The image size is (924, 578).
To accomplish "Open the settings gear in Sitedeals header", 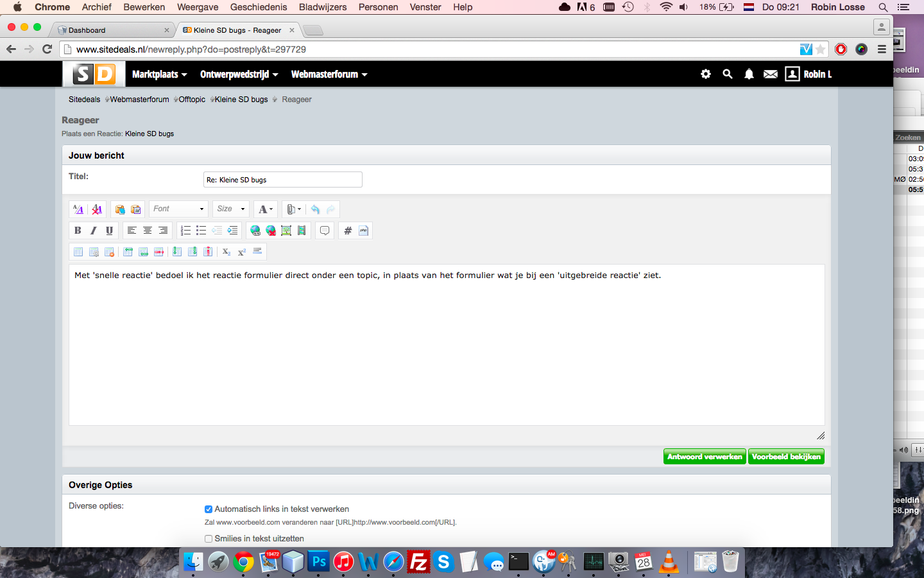I will (706, 74).
